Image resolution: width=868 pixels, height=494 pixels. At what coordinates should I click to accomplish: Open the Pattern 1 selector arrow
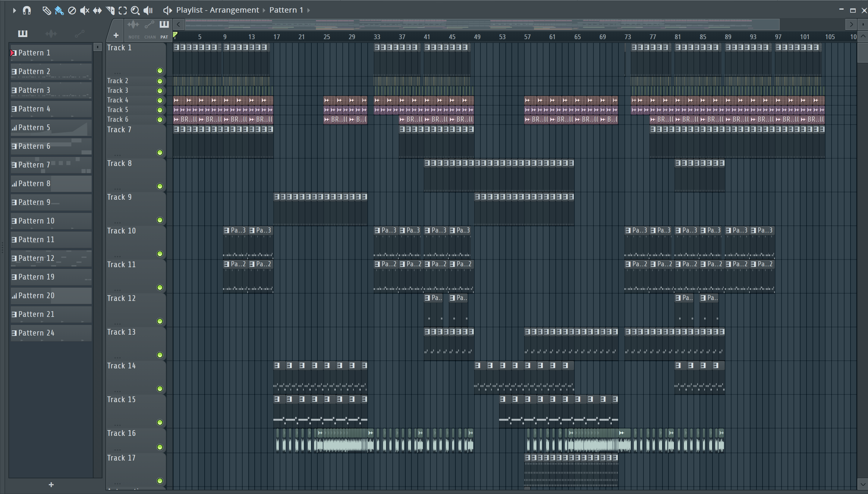308,10
